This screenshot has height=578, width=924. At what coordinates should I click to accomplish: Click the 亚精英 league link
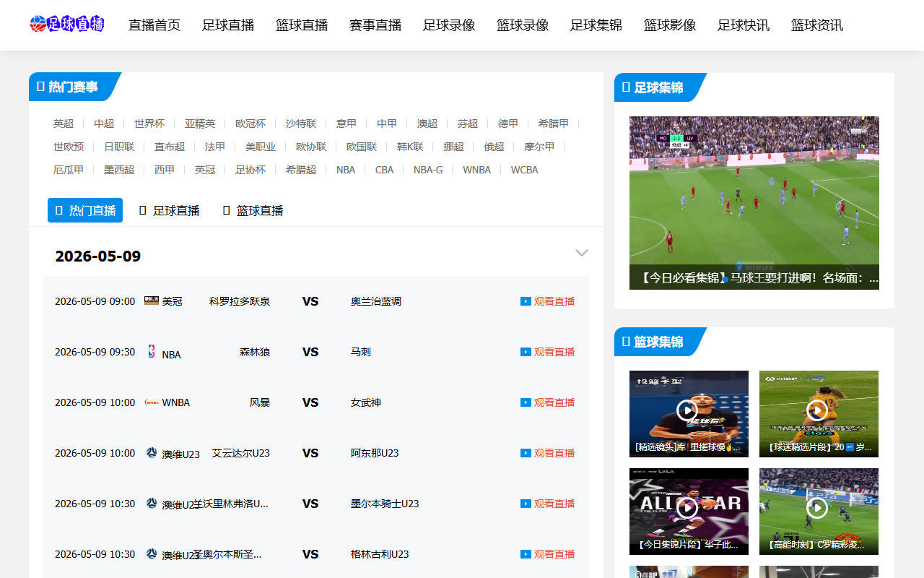(x=200, y=124)
